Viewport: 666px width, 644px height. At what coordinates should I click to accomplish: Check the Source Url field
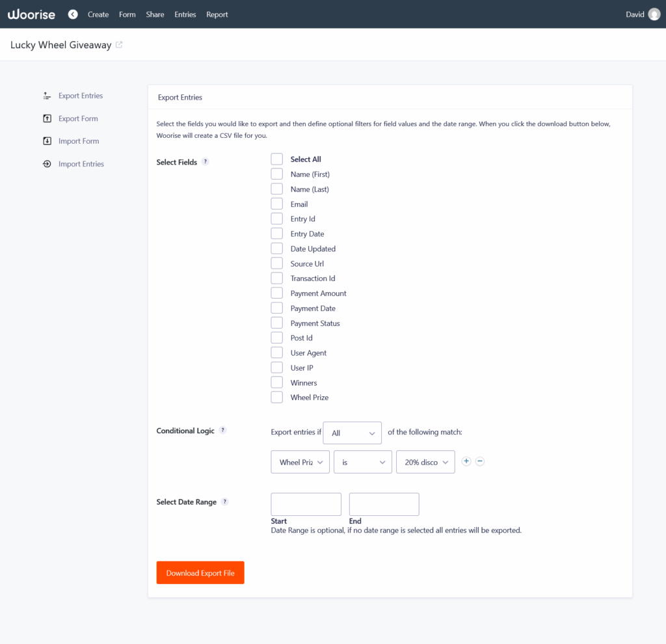pos(277,263)
